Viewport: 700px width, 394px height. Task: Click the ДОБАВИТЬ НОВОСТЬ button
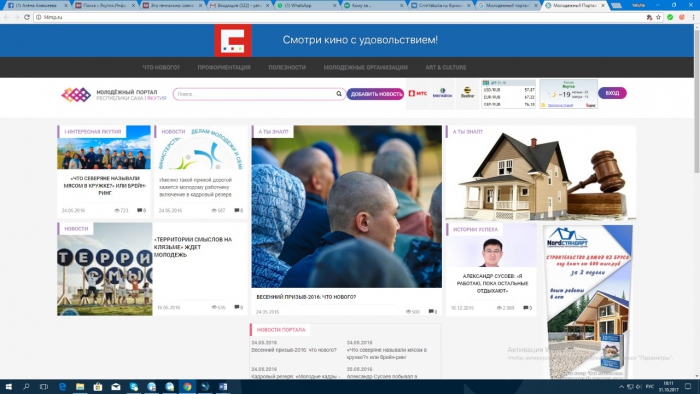[x=376, y=94]
